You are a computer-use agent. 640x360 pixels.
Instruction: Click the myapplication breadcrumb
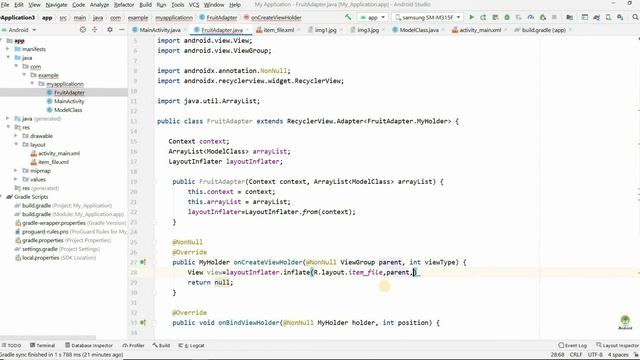(x=174, y=18)
